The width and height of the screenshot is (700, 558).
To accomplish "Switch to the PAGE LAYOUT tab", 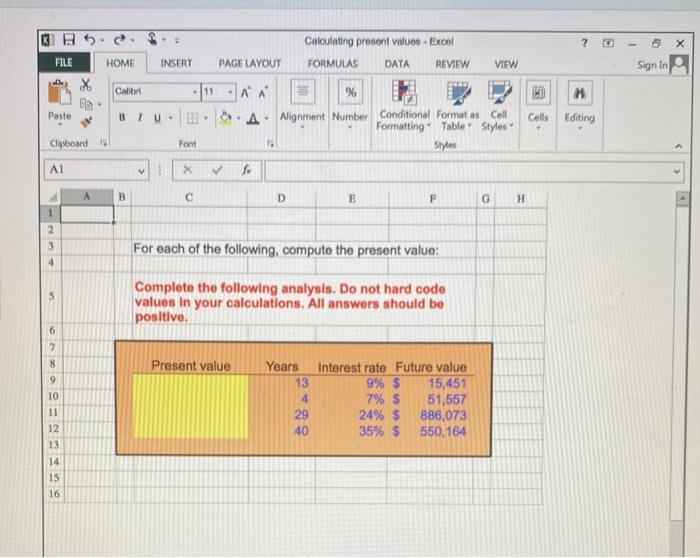I will click(250, 64).
